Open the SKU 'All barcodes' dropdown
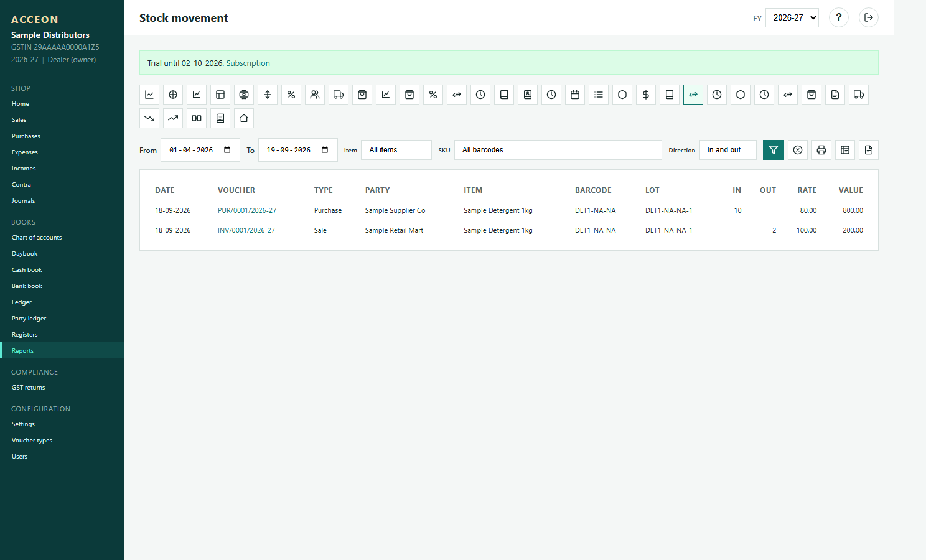Image resolution: width=926 pixels, height=560 pixels. [x=558, y=150]
